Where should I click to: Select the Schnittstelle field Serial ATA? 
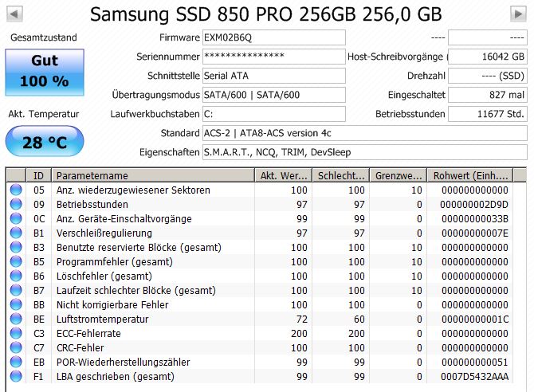(274, 76)
